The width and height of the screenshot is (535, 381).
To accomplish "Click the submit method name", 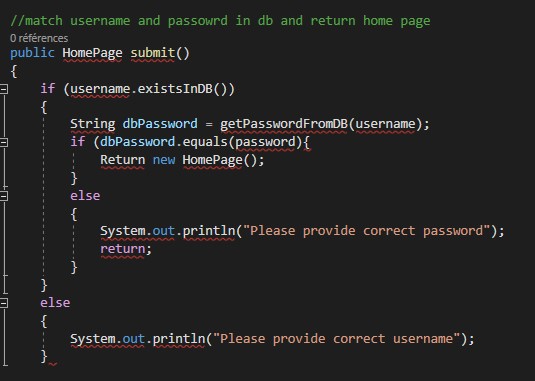I will coord(153,53).
